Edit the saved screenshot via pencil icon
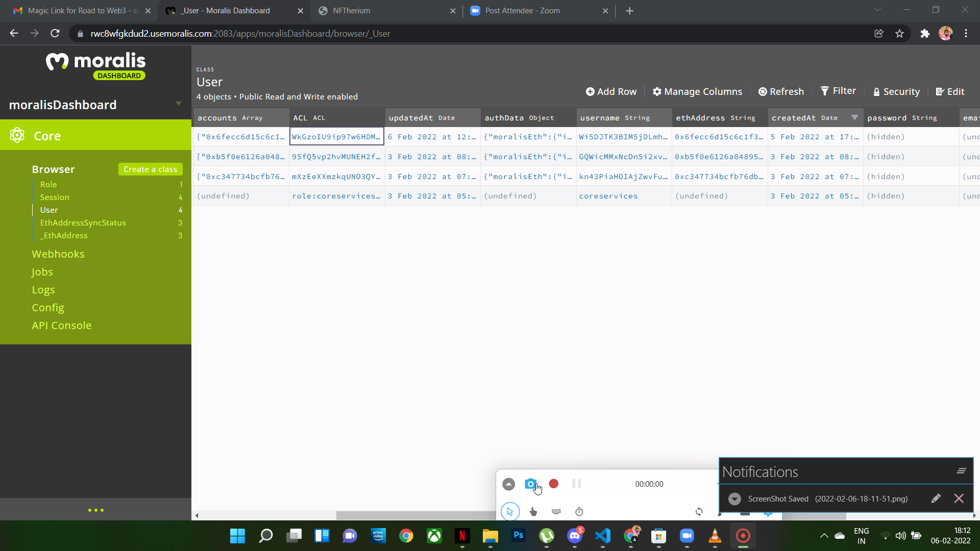The image size is (980, 551). [936, 498]
